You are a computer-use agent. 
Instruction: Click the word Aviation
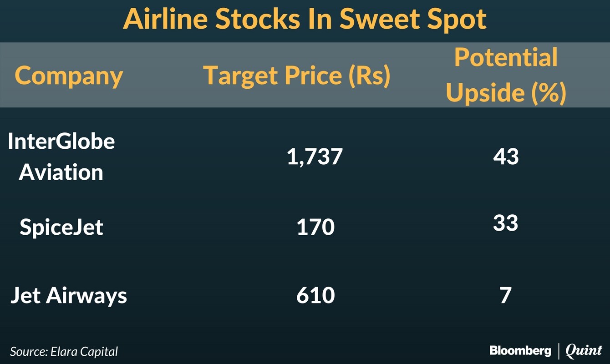click(x=61, y=172)
